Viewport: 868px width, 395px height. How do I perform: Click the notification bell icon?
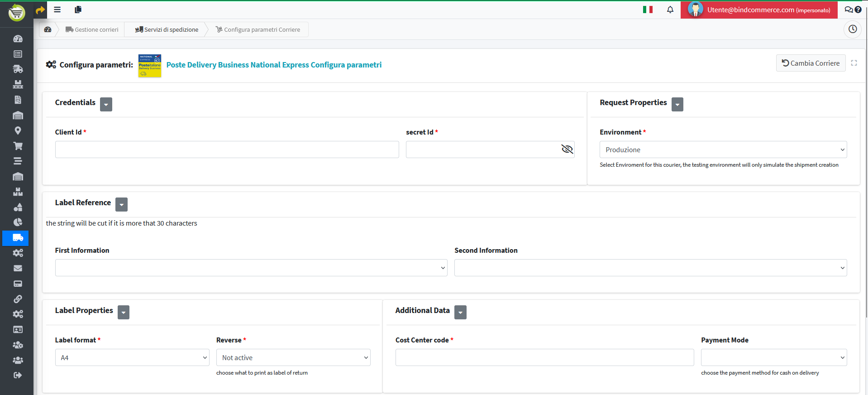(x=670, y=10)
